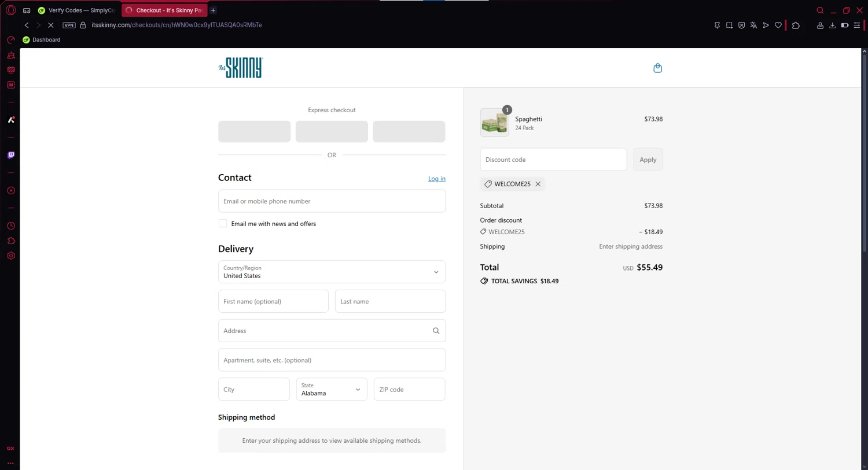This screenshot has width=868, height=470.
Task: Switch to the Verify Codes — SimplyCodes tab
Action: click(76, 10)
